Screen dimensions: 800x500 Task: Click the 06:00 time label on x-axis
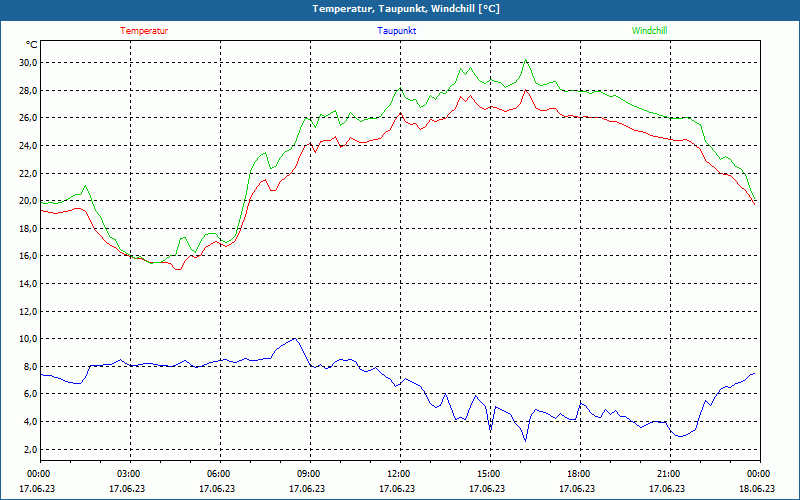coord(220,474)
